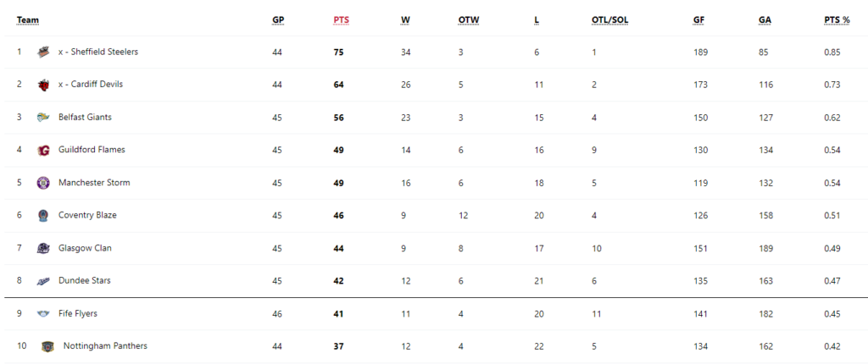Click the Coventry Blaze team logo
Image resolution: width=868 pixels, height=364 pixels.
pos(43,215)
